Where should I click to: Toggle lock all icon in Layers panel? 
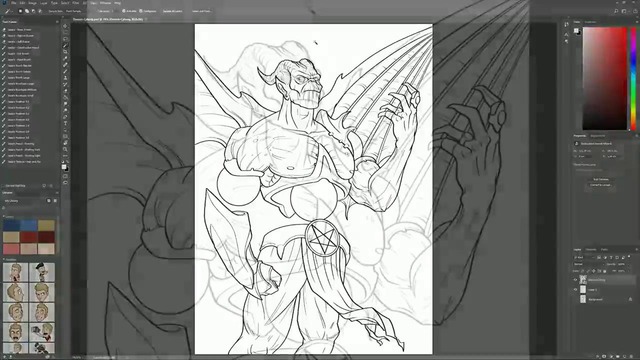pyautogui.click(x=604, y=271)
